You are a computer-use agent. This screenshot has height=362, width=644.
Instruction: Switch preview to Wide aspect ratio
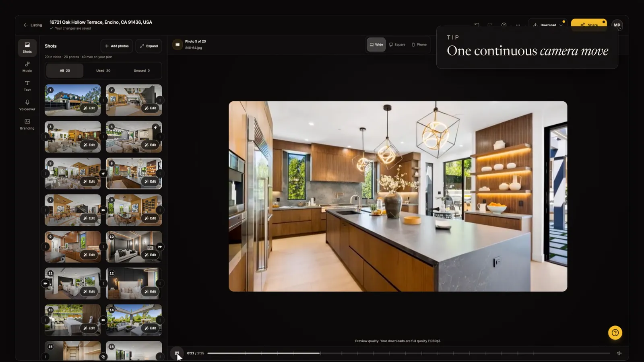click(x=376, y=45)
